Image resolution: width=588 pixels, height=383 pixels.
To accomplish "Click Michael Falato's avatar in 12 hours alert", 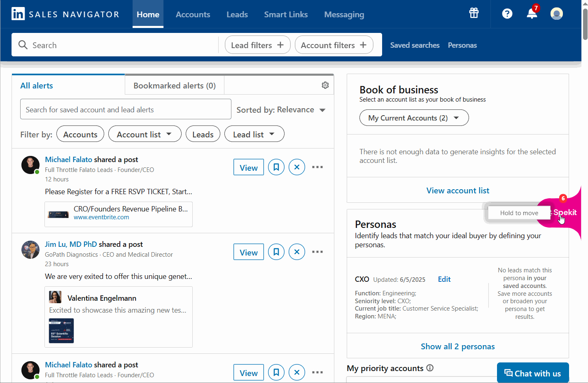I will coord(30,165).
